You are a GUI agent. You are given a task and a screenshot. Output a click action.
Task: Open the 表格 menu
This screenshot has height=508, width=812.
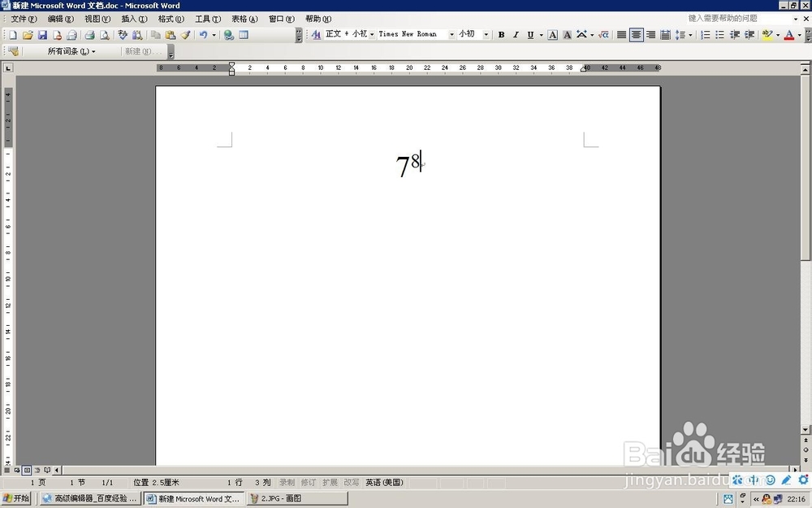pos(244,19)
